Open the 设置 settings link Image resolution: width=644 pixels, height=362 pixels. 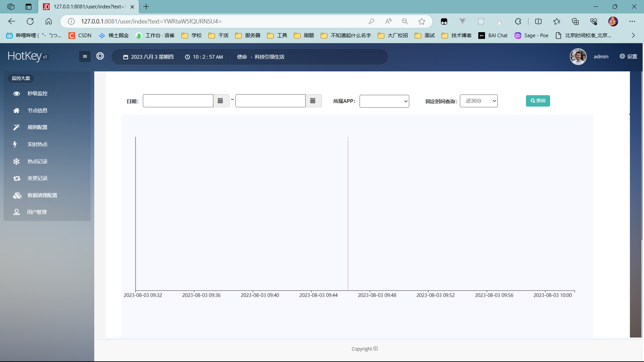point(628,56)
